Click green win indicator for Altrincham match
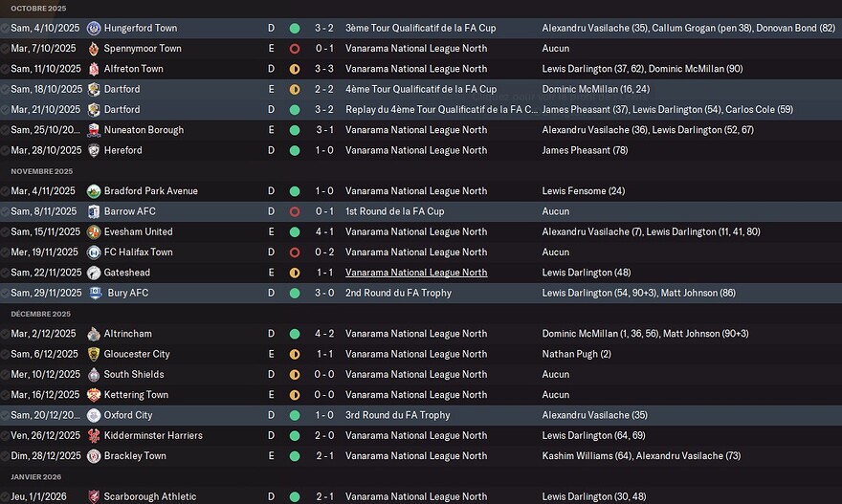 [x=294, y=334]
